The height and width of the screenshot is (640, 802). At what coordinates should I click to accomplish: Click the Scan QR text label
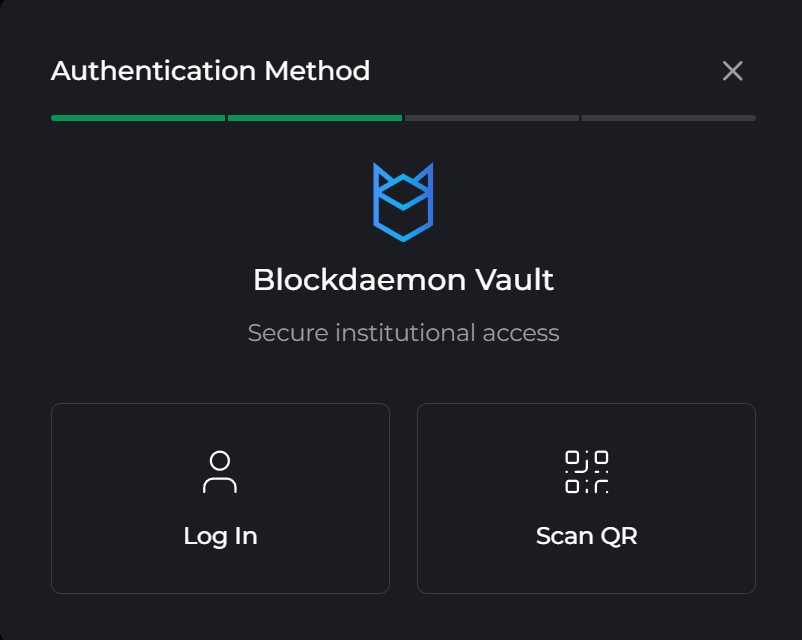[x=586, y=536]
